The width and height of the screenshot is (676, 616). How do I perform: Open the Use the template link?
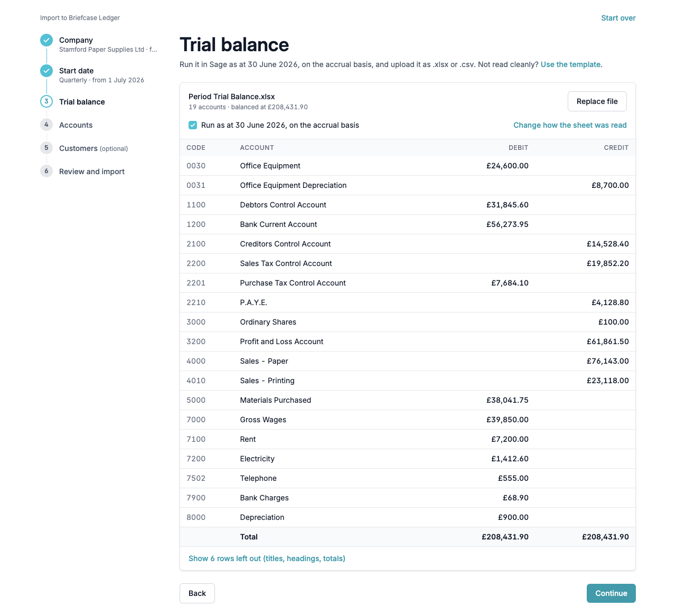570,64
